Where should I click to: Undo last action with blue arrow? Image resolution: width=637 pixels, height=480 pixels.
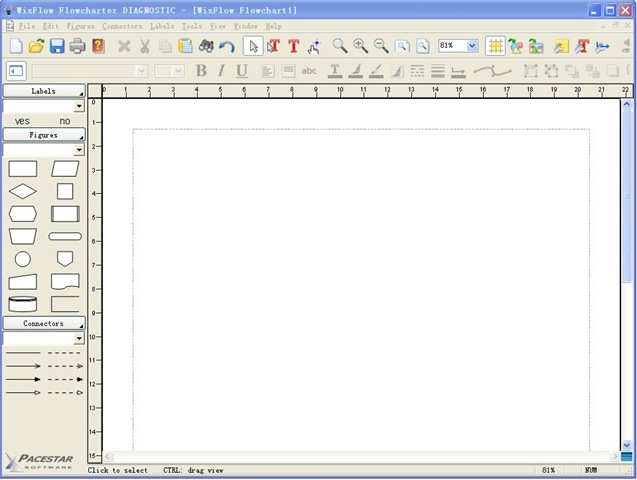[227, 46]
